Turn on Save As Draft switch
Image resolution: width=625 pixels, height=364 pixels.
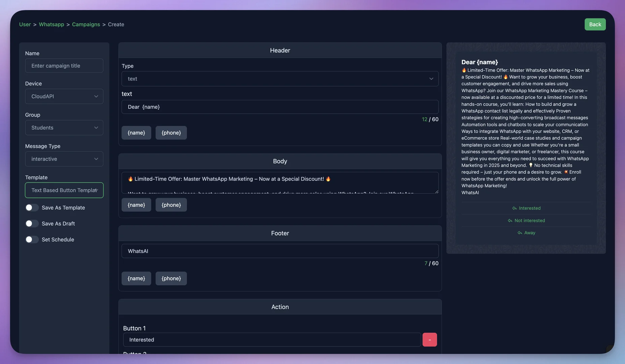pos(32,223)
